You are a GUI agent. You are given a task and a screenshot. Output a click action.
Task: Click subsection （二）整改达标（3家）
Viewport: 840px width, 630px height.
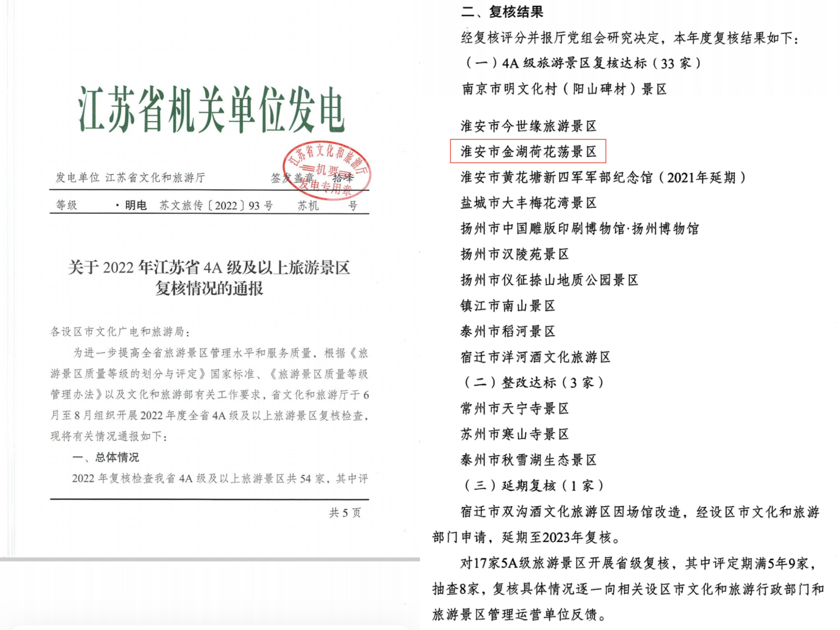pyautogui.click(x=533, y=383)
